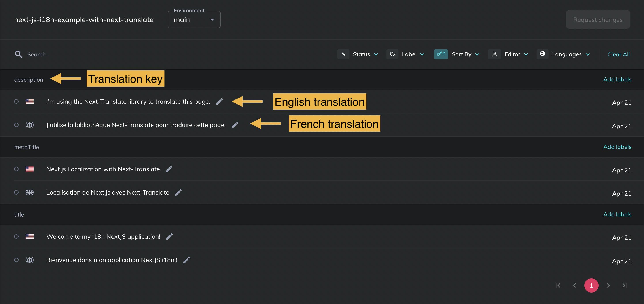644x304 pixels.
Task: Click the search magnifier icon
Action: click(x=18, y=54)
